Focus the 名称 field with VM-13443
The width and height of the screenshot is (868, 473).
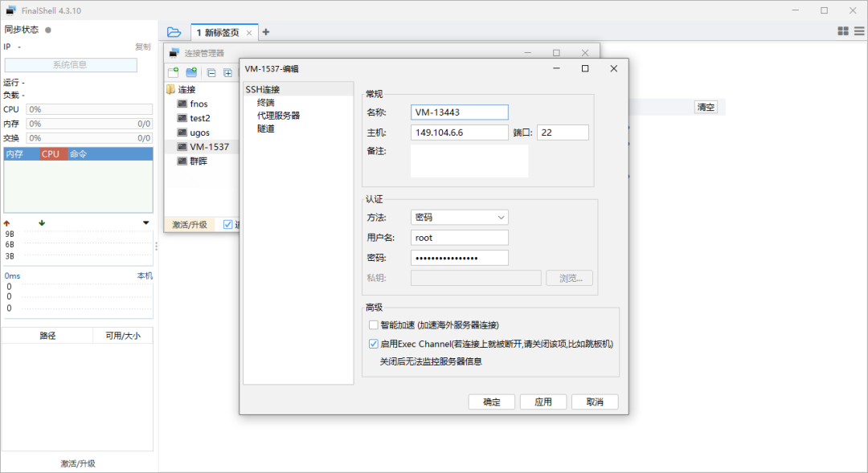coord(460,112)
